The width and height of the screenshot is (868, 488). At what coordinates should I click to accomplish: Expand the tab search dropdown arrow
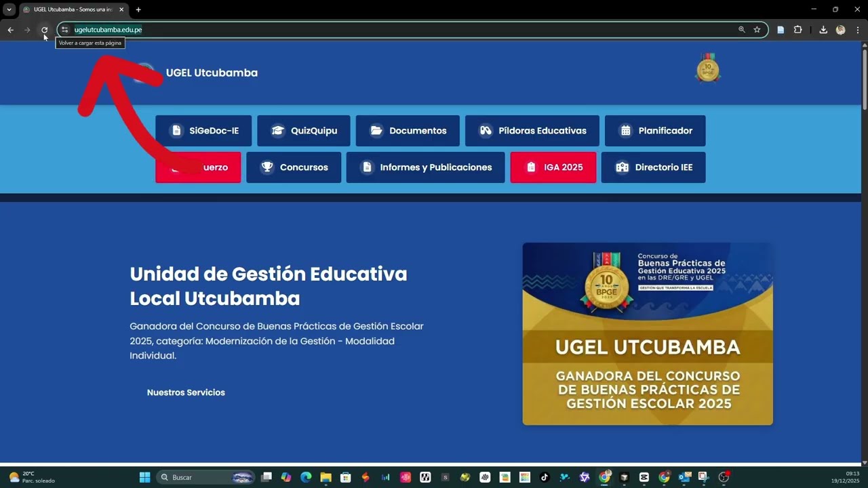coord(9,9)
